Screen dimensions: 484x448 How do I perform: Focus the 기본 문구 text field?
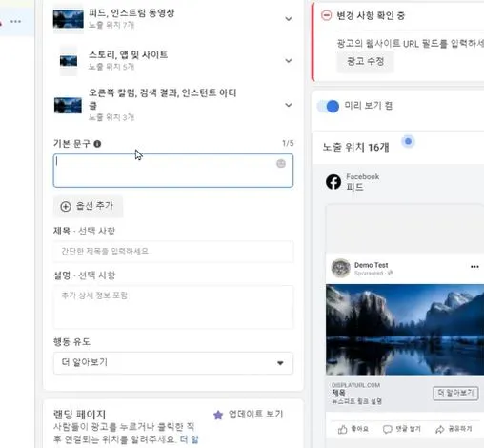coord(173,171)
